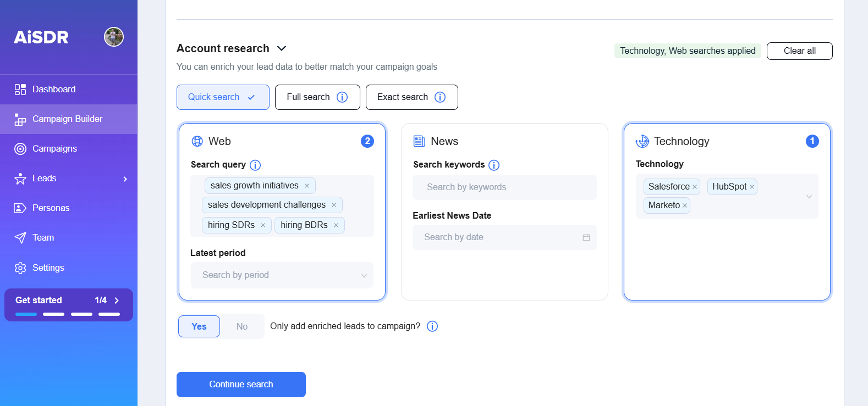This screenshot has height=406, width=868.
Task: Click the Clear all button
Action: click(x=799, y=51)
